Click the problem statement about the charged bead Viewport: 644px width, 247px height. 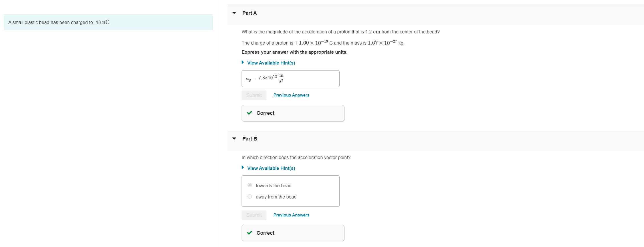(59, 22)
